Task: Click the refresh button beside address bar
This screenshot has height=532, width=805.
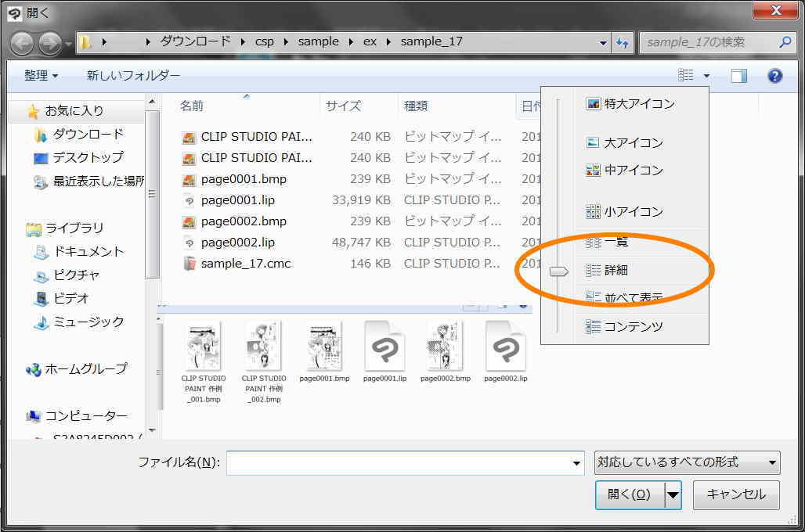Action: (x=623, y=42)
